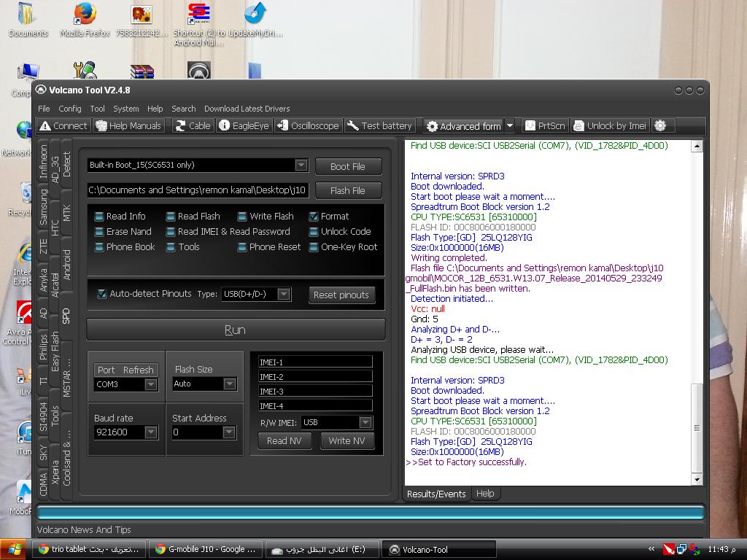Expand the Advanced form dropdown arrow

510,125
